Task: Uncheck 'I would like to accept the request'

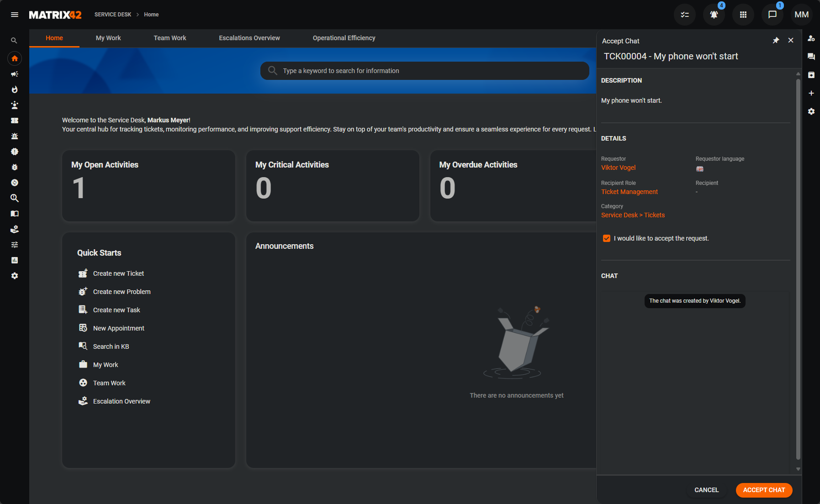Action: 607,238
